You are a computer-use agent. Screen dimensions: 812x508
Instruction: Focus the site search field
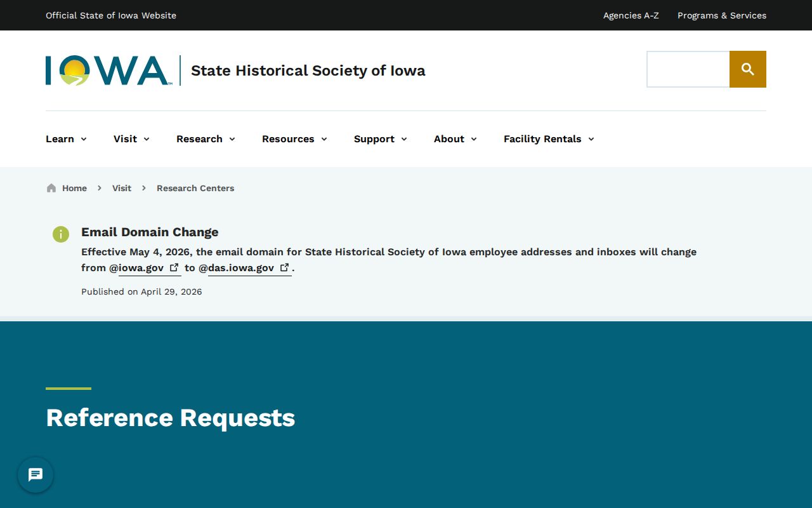tap(688, 69)
